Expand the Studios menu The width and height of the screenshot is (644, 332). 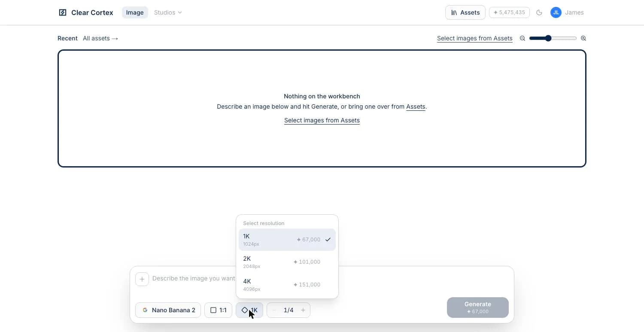click(x=168, y=12)
